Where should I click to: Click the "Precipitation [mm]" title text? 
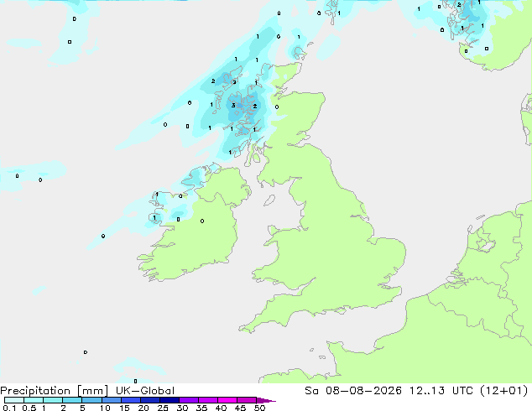click(x=55, y=391)
